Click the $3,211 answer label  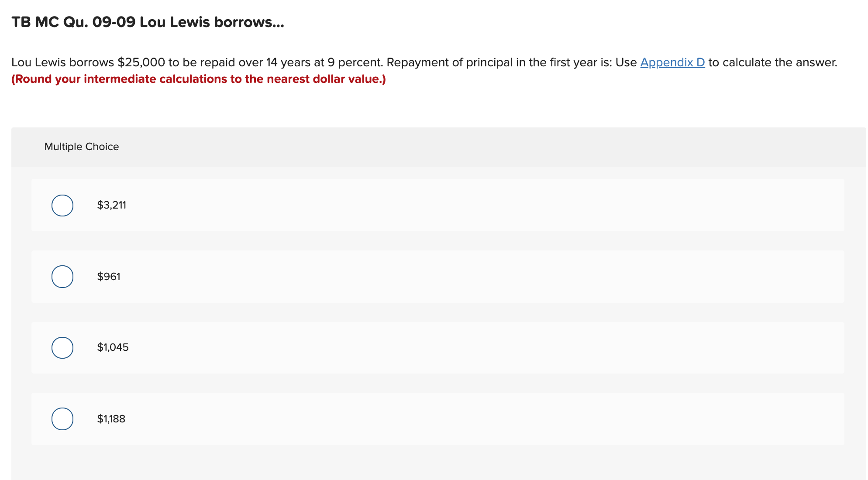[111, 205]
